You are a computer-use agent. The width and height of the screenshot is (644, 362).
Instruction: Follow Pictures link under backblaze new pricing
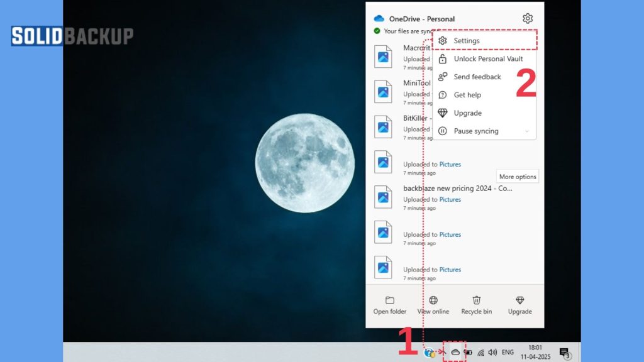tap(450, 199)
